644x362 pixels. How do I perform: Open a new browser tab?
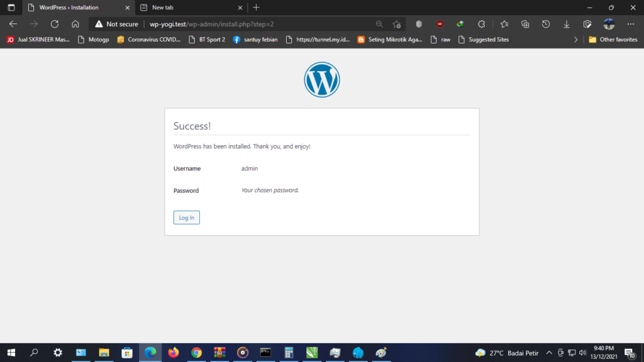pyautogui.click(x=256, y=8)
